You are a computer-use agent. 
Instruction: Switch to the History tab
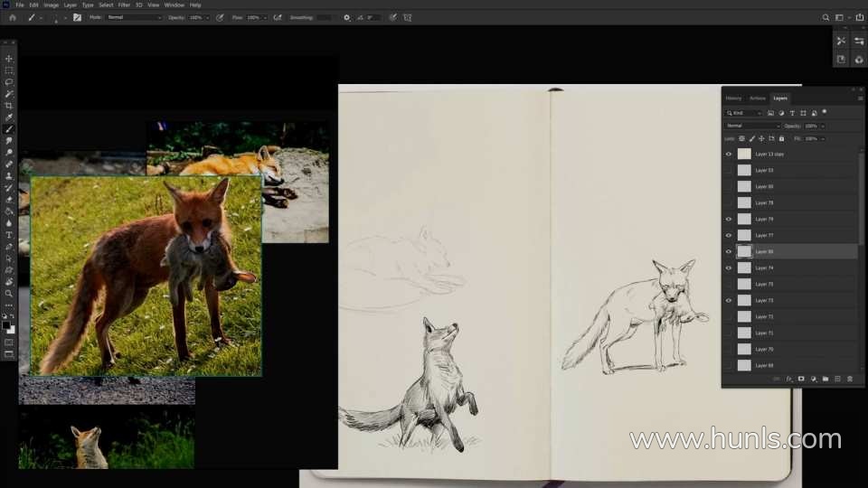coord(733,98)
